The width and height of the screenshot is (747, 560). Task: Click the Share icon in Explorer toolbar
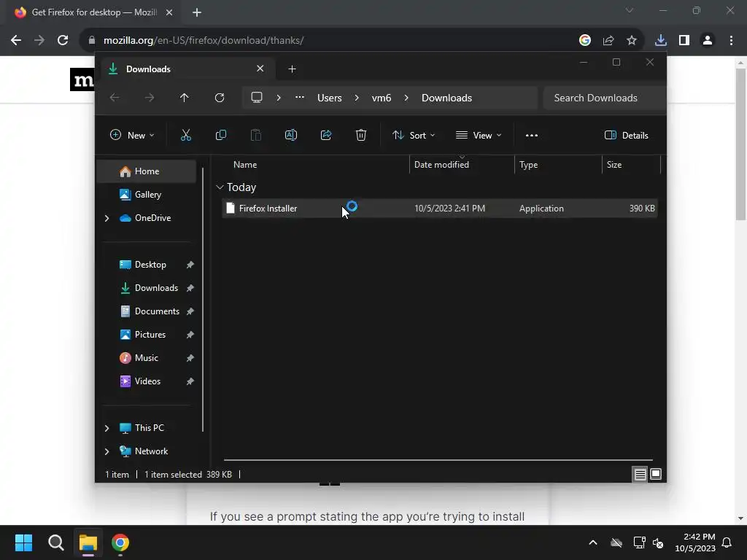tap(326, 135)
